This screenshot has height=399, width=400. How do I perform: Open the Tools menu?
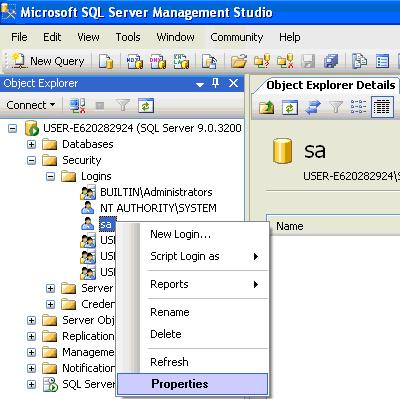pyautogui.click(x=128, y=37)
